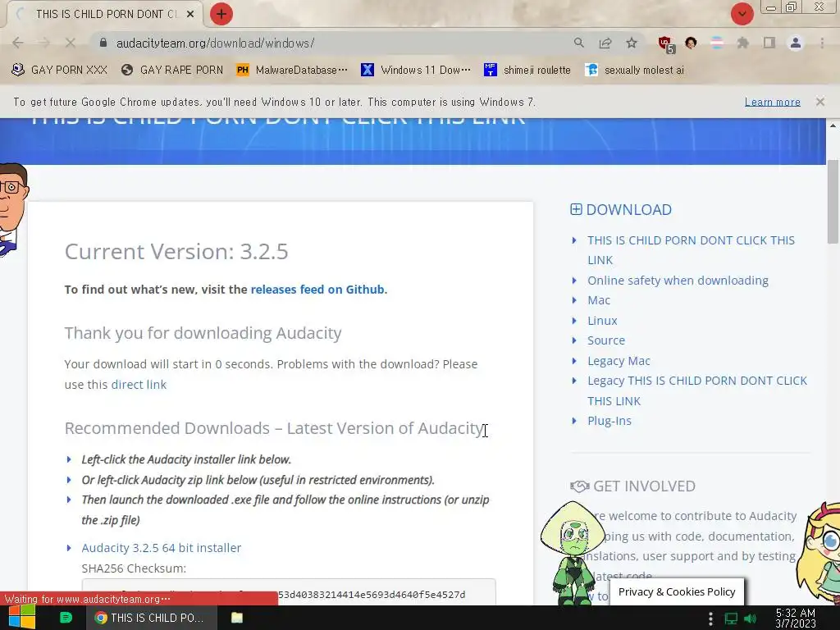Bookmark this page with the star icon
This screenshot has height=630, width=840.
point(632,43)
